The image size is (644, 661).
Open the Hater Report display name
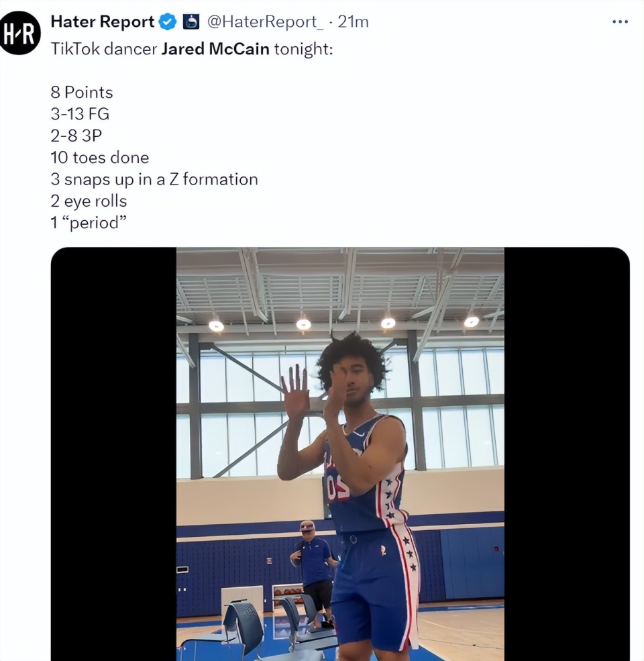103,22
